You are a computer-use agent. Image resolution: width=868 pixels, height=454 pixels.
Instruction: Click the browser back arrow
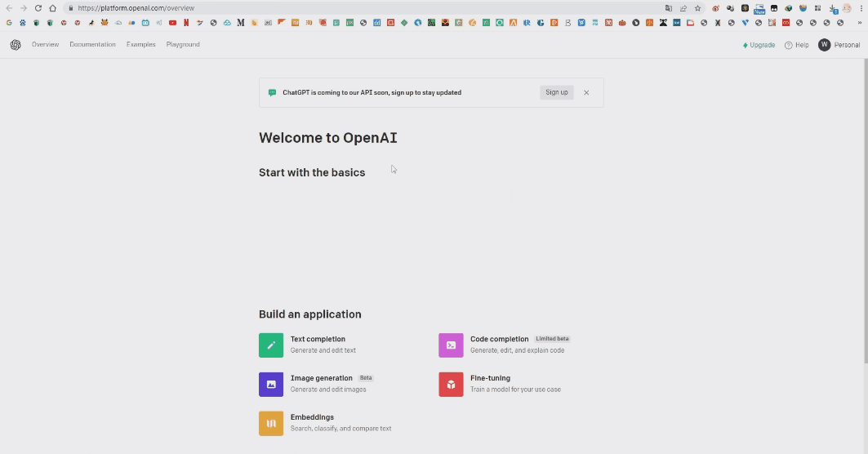[x=9, y=8]
